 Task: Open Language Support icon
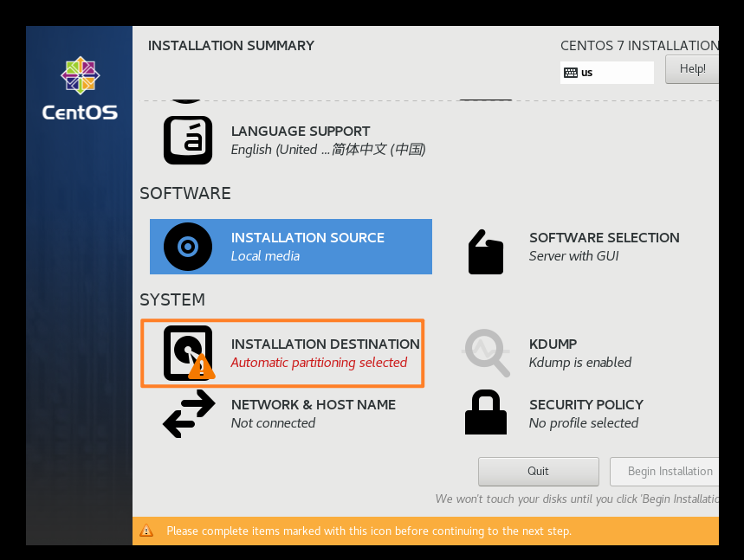coord(188,140)
